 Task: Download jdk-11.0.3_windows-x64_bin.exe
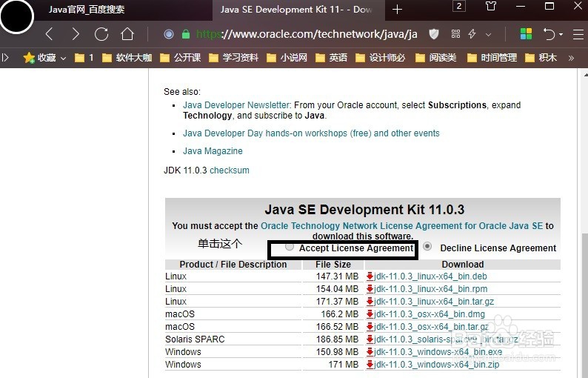pos(438,352)
